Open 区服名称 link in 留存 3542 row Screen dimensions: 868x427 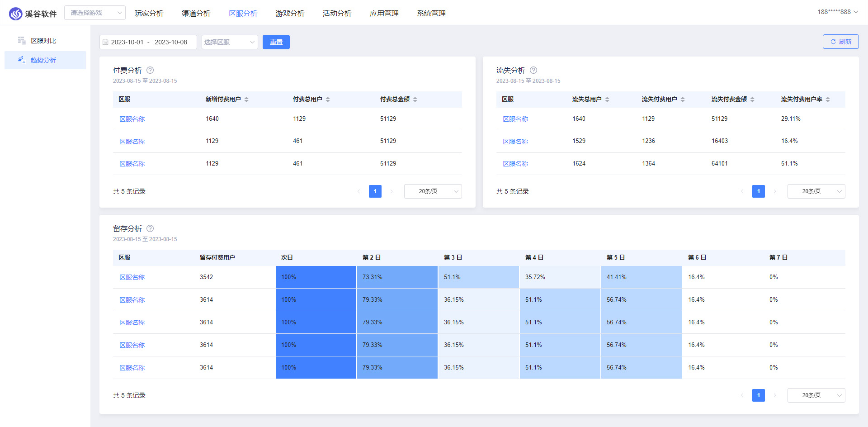point(132,277)
